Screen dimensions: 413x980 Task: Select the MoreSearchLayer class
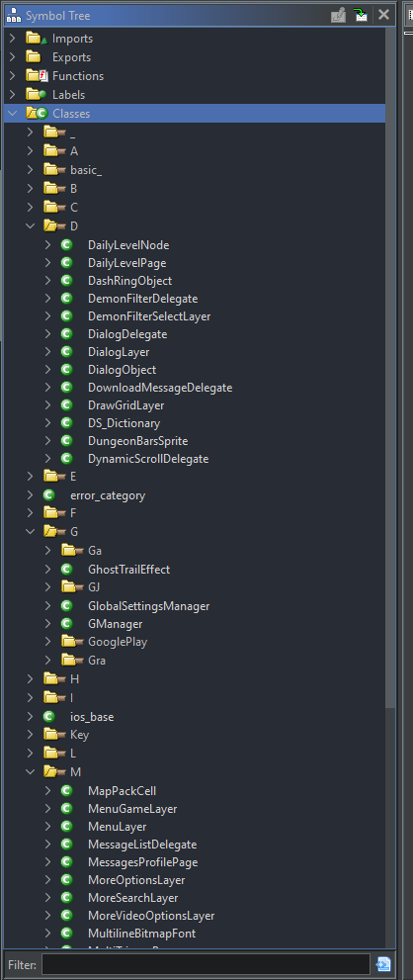click(133, 898)
